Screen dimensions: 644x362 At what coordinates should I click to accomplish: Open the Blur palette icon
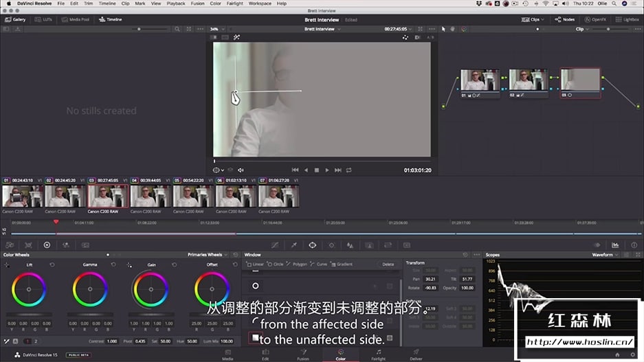pos(350,245)
